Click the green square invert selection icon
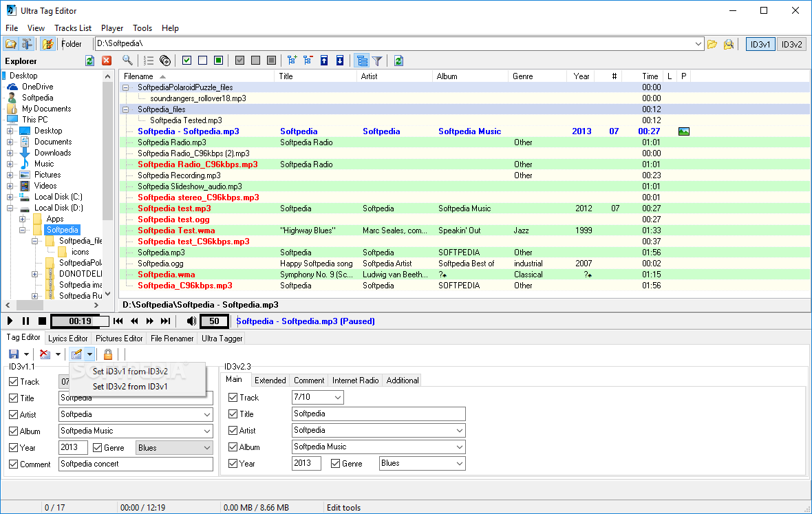The height and width of the screenshot is (514, 812). [219, 61]
